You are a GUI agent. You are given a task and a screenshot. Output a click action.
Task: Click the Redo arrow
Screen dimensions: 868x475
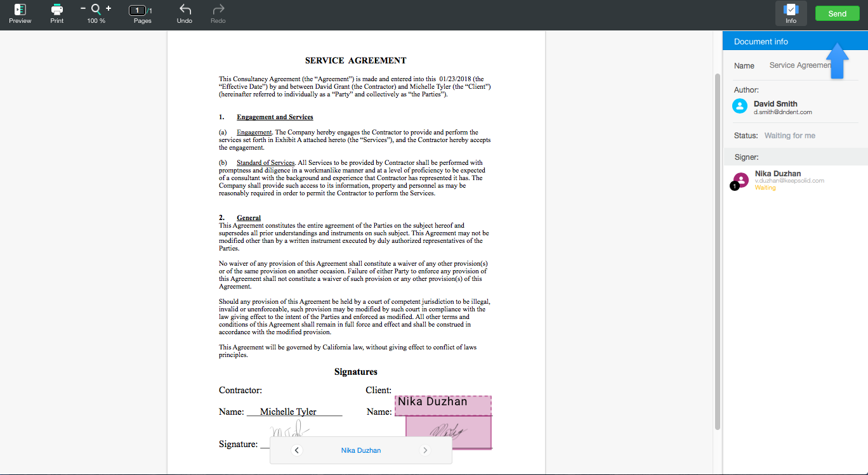[218, 10]
